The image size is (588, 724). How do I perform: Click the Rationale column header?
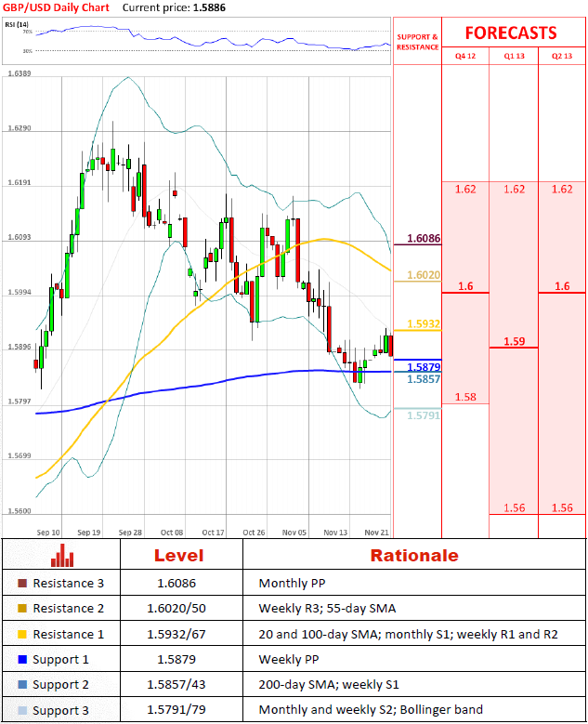(413, 556)
